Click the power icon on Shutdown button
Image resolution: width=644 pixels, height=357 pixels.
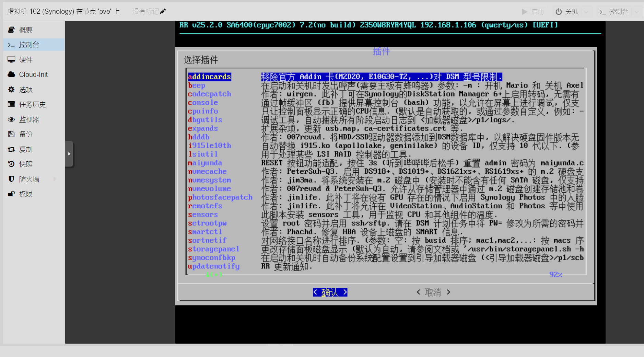pyautogui.click(x=559, y=12)
